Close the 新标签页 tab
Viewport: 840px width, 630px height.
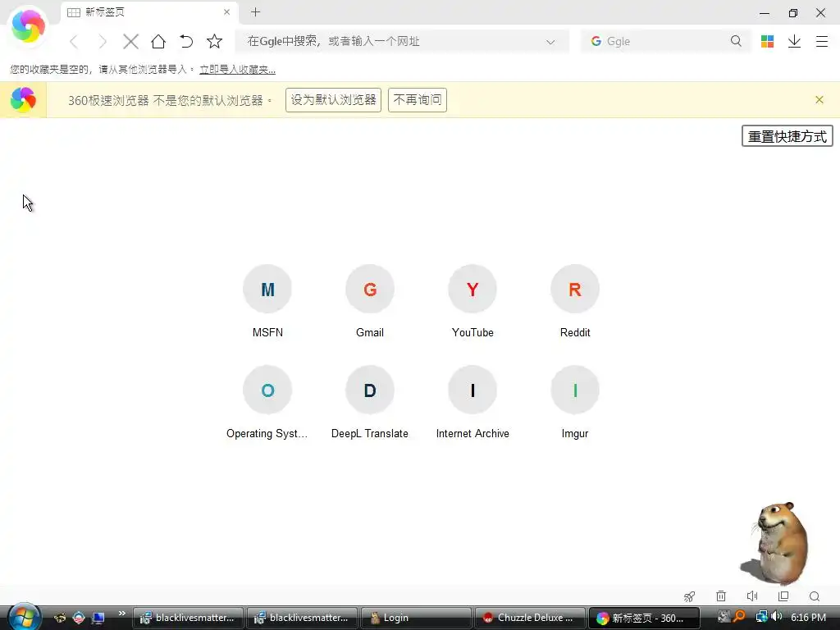226,11
